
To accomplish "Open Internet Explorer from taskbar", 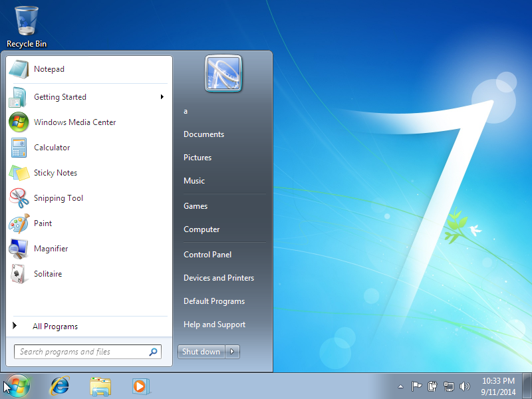I will [60, 386].
